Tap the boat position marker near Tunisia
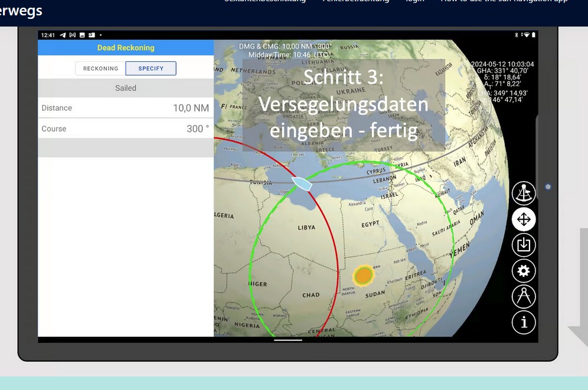The height and width of the screenshot is (390, 588). (302, 183)
